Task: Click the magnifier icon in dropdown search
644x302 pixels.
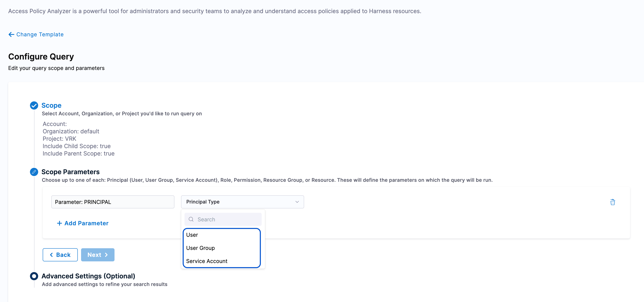Action: [x=191, y=219]
